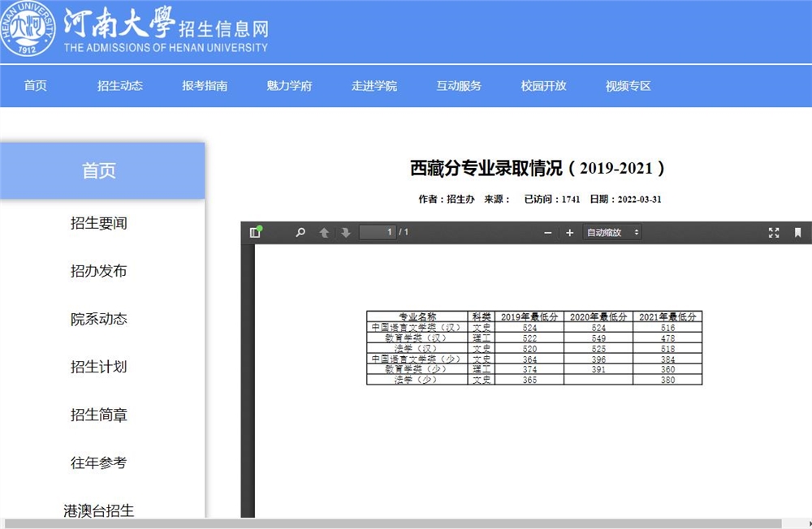Open the 自动缩放 zoom dropdown
The image size is (812, 529).
[612, 232]
